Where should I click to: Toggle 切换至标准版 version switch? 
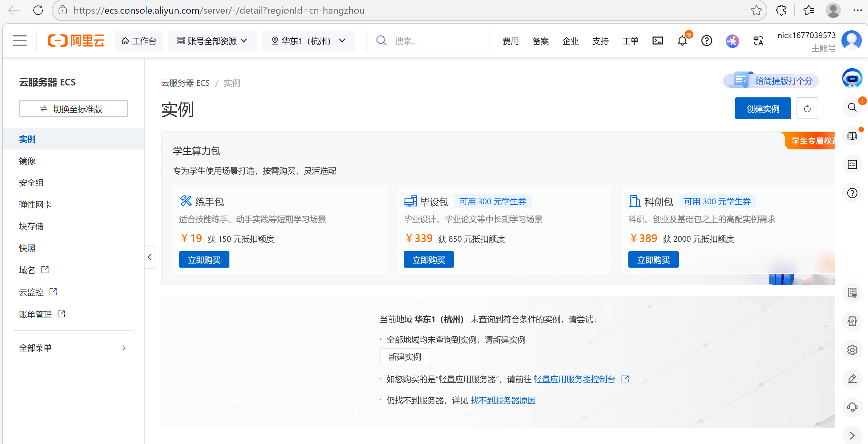pos(74,109)
